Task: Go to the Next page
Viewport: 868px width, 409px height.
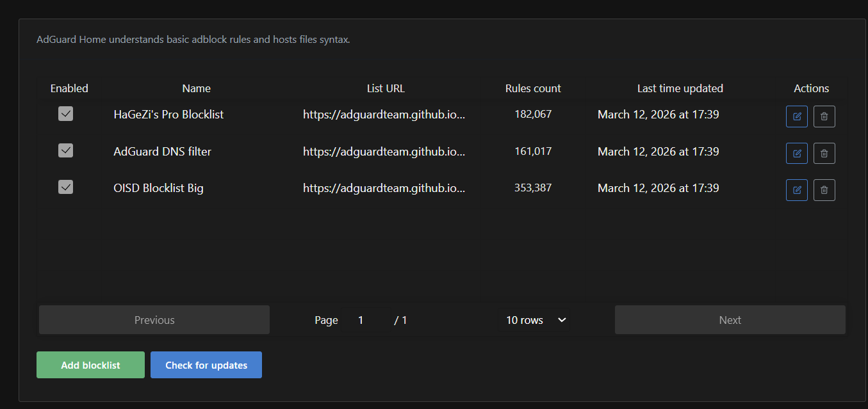Action: click(730, 320)
